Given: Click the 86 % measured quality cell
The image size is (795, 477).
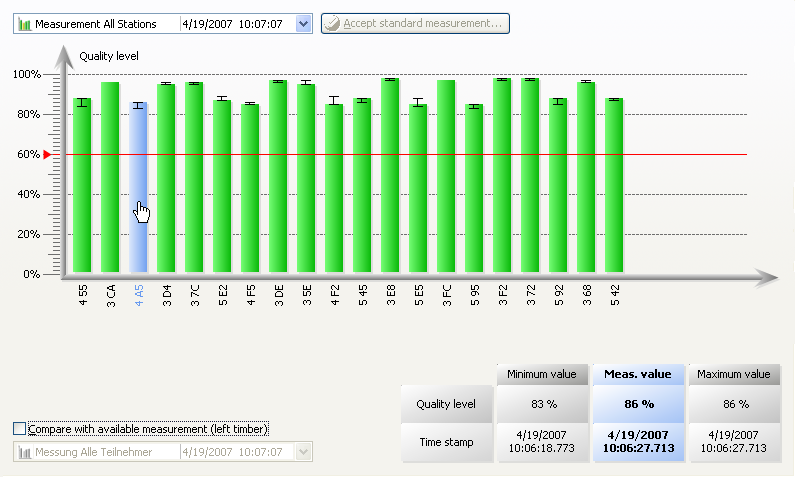Looking at the screenshot, I should coord(639,404).
